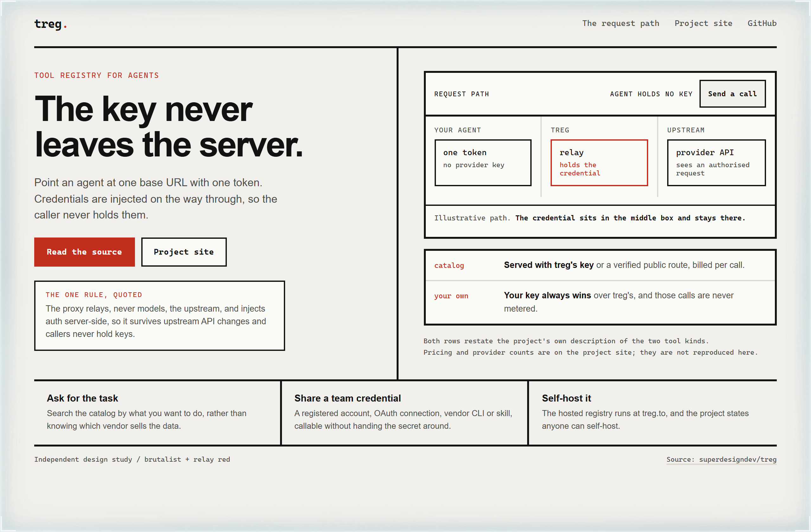Click the catalog row label
Screen dimensions: 811x532
[x=449, y=265]
